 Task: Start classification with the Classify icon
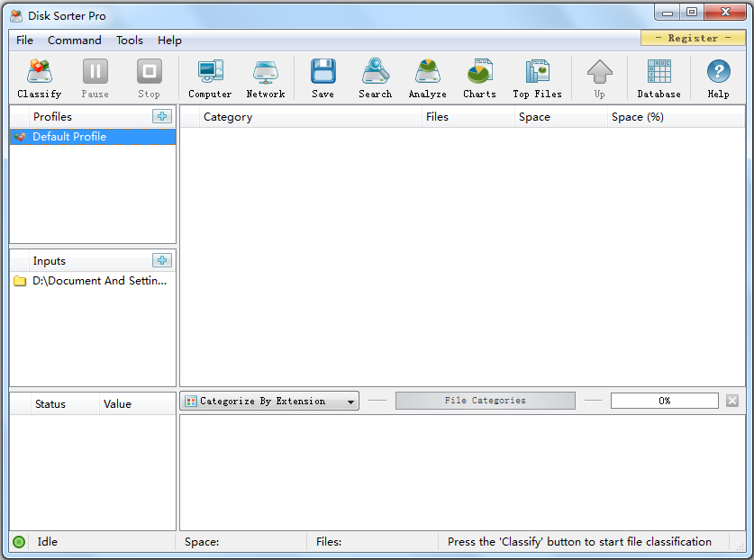[40, 78]
